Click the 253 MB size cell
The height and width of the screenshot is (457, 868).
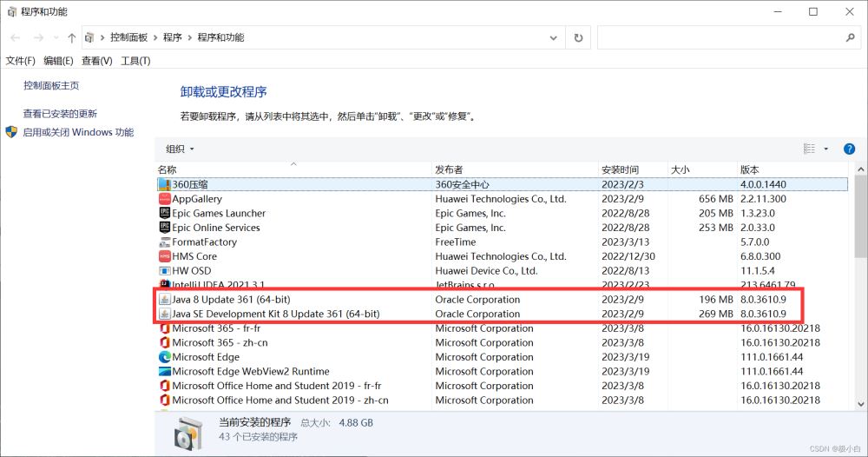[x=716, y=228]
